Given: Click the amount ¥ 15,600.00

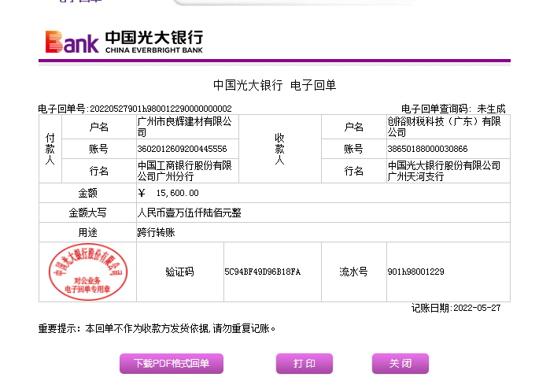Looking at the screenshot, I should tap(168, 193).
